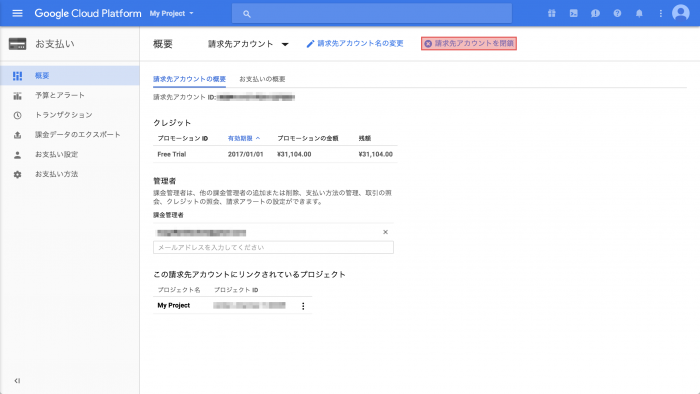The width and height of the screenshot is (700, 394).
Task: Click the My Project row name
Action: click(x=174, y=305)
